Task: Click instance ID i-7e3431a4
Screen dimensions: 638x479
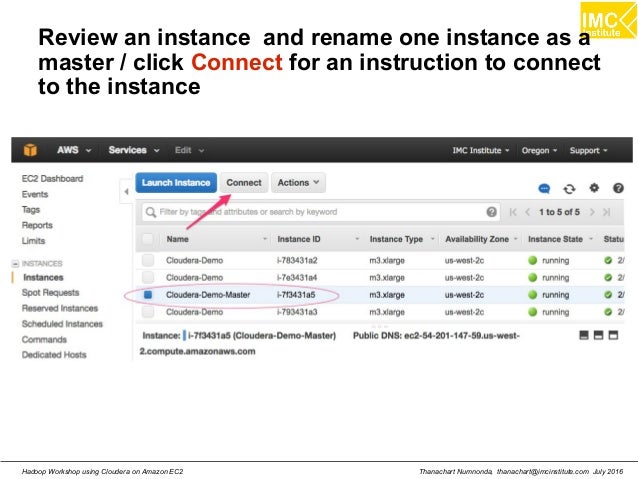Action: click(x=297, y=278)
